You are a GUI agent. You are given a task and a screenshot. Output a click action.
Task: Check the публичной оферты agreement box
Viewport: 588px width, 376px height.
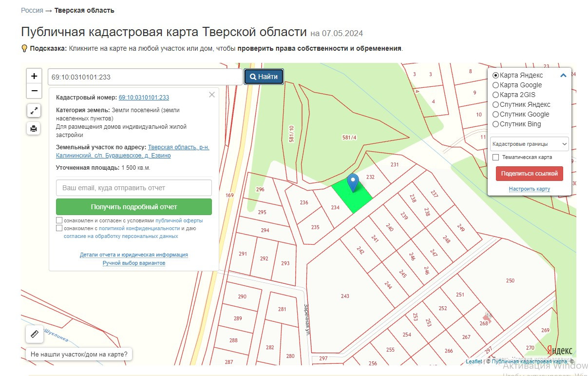pos(59,220)
